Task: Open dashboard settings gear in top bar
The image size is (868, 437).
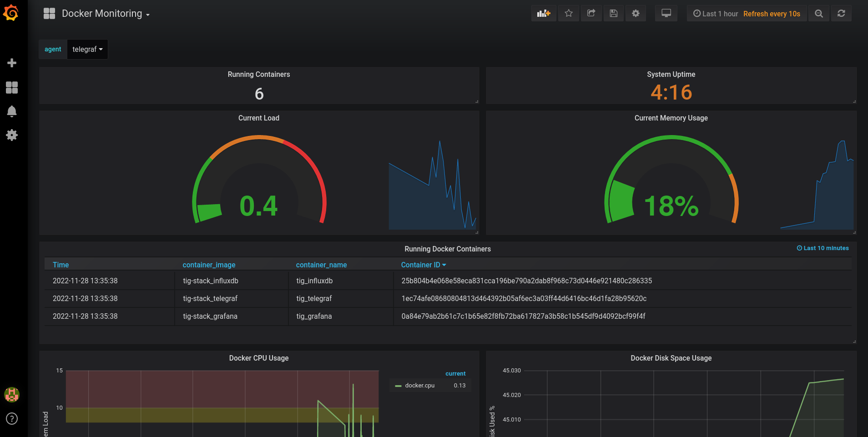Action: tap(636, 14)
